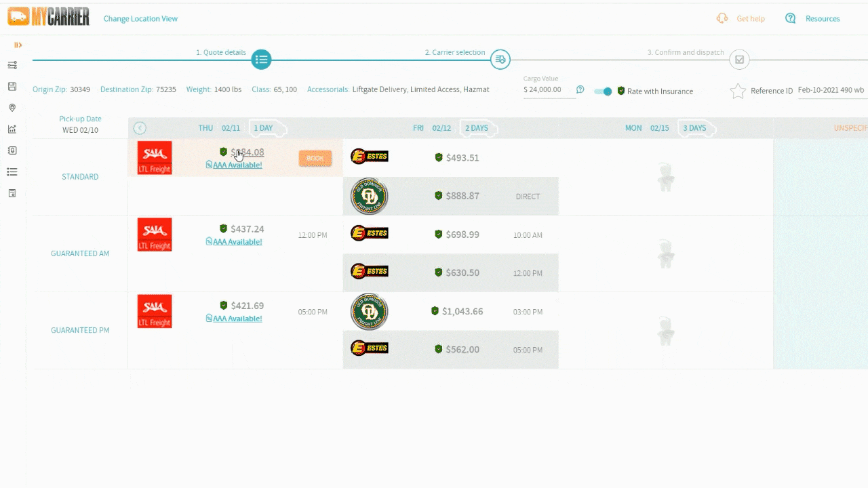Open Get help link
Viewport: 868px width, 488px height.
pyautogui.click(x=751, y=19)
